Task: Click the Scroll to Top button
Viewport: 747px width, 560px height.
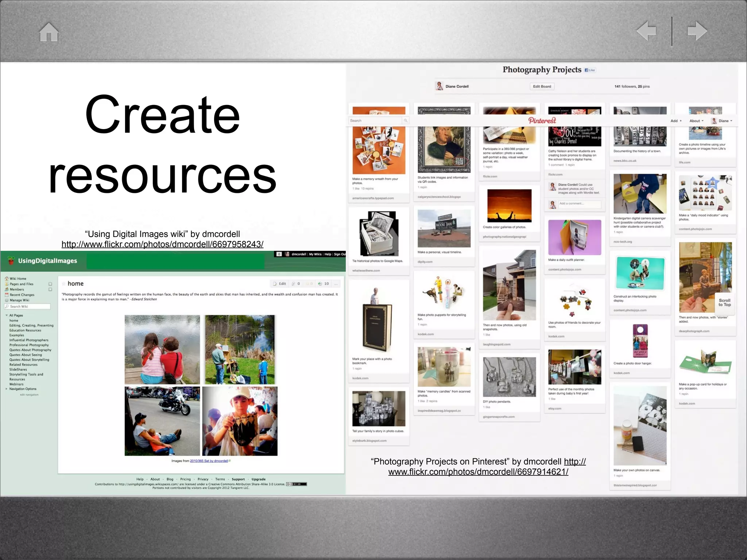Action: click(724, 303)
